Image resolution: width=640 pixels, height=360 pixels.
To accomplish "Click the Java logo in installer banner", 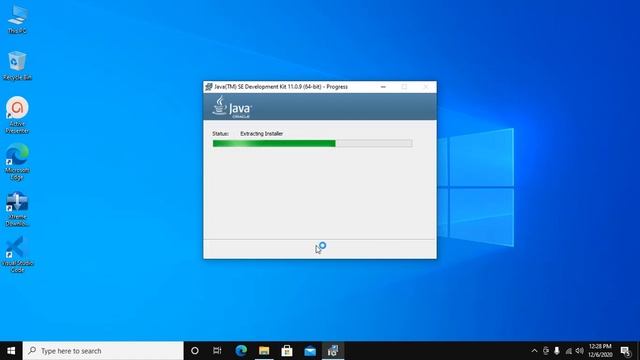I will click(x=231, y=107).
